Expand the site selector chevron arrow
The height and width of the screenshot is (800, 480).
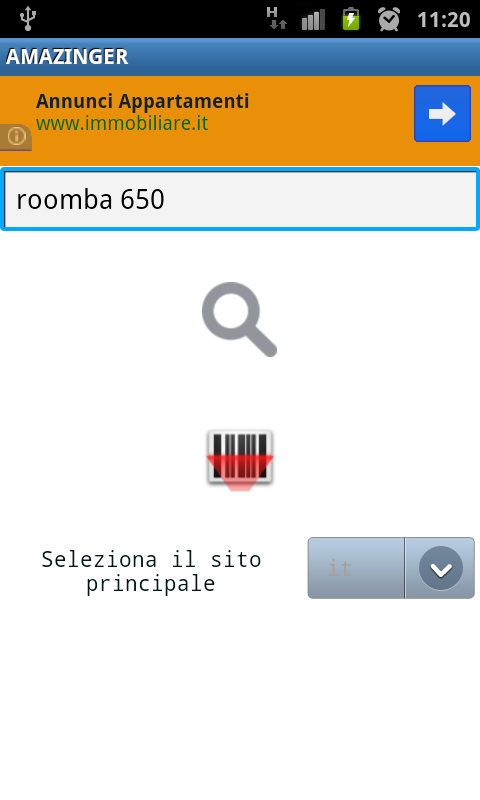(x=441, y=568)
